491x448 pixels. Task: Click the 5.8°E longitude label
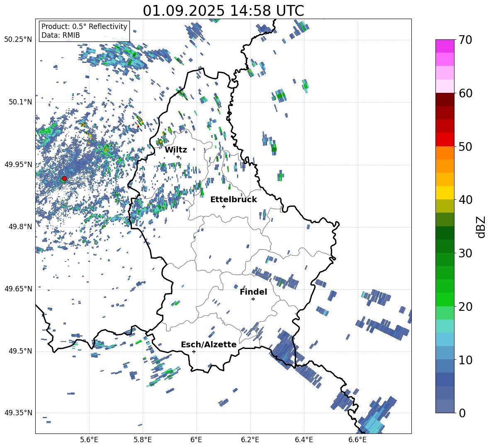pos(143,440)
